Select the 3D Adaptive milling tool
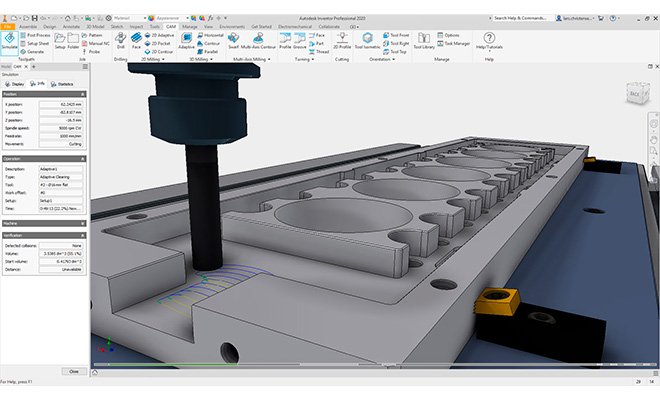 click(186, 39)
